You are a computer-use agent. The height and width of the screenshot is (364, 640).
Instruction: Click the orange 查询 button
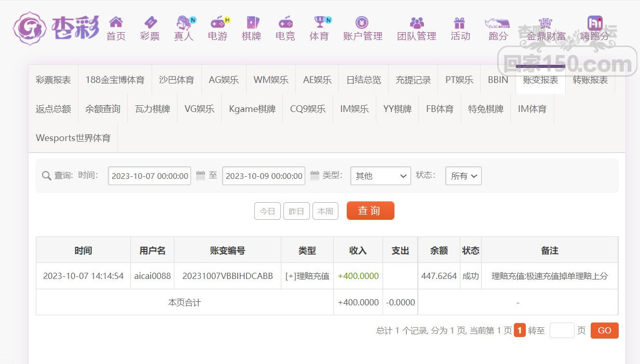[x=371, y=211]
